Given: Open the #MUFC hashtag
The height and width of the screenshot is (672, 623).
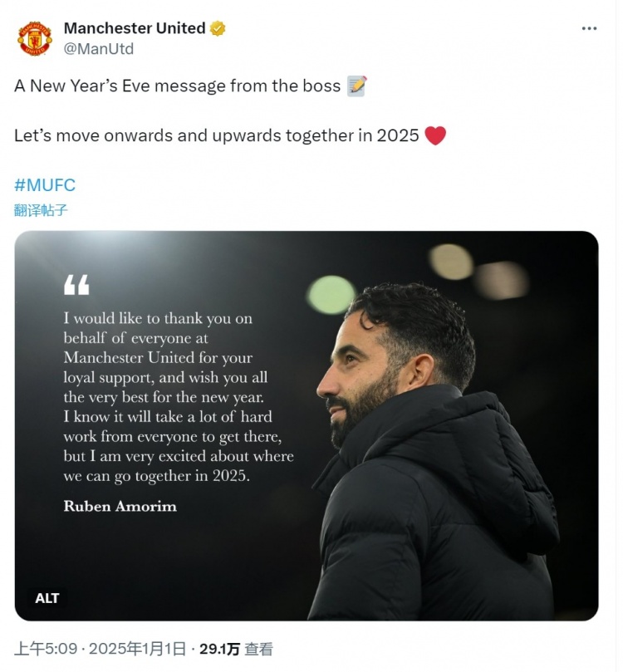Looking at the screenshot, I should [x=45, y=184].
